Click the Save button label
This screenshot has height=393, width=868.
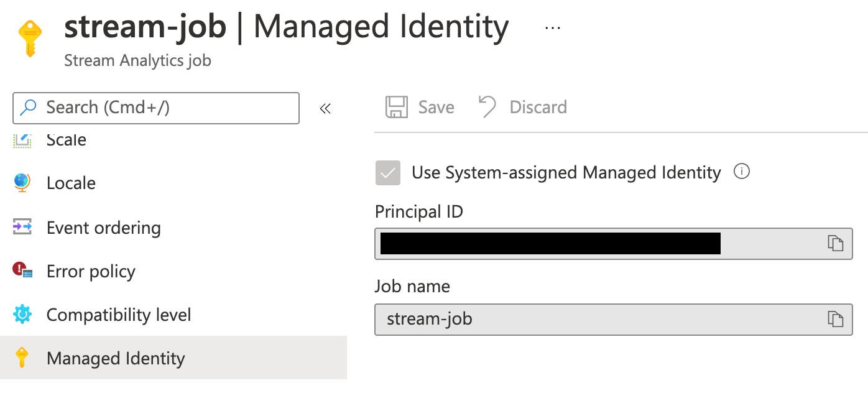436,107
